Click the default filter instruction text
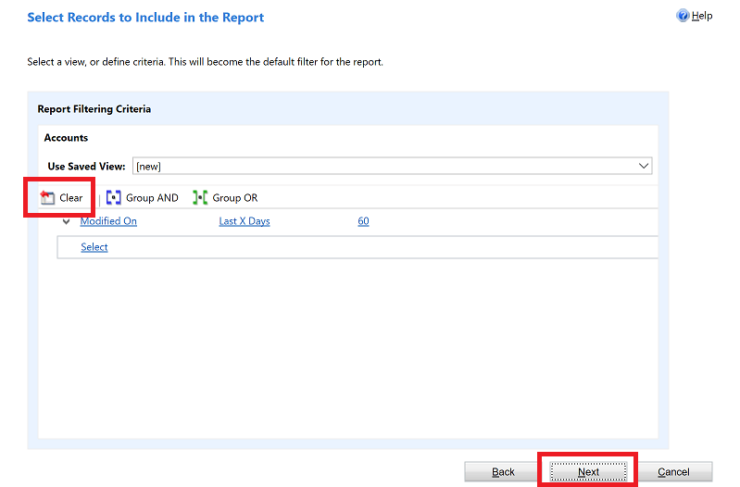Viewport: 740px width, 487px height. pos(205,62)
